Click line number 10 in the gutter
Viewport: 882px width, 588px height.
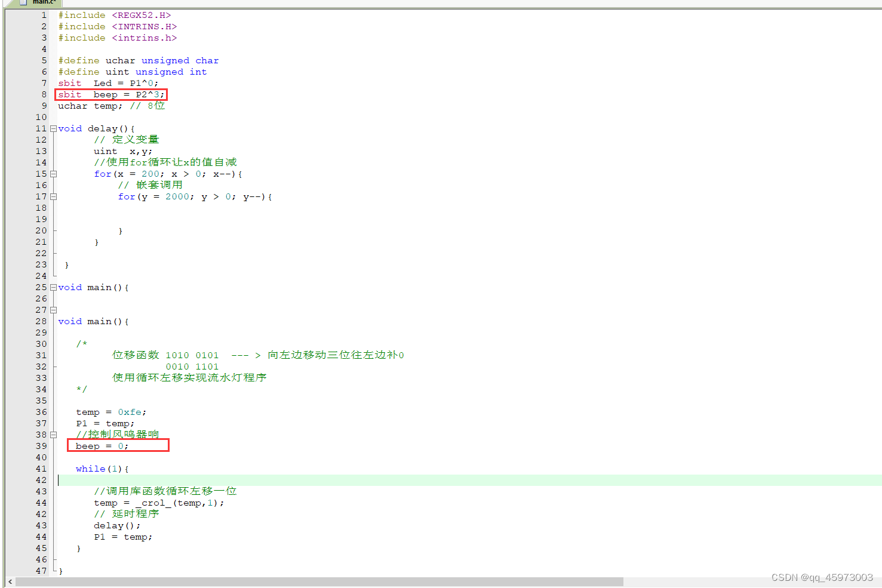[x=41, y=117]
